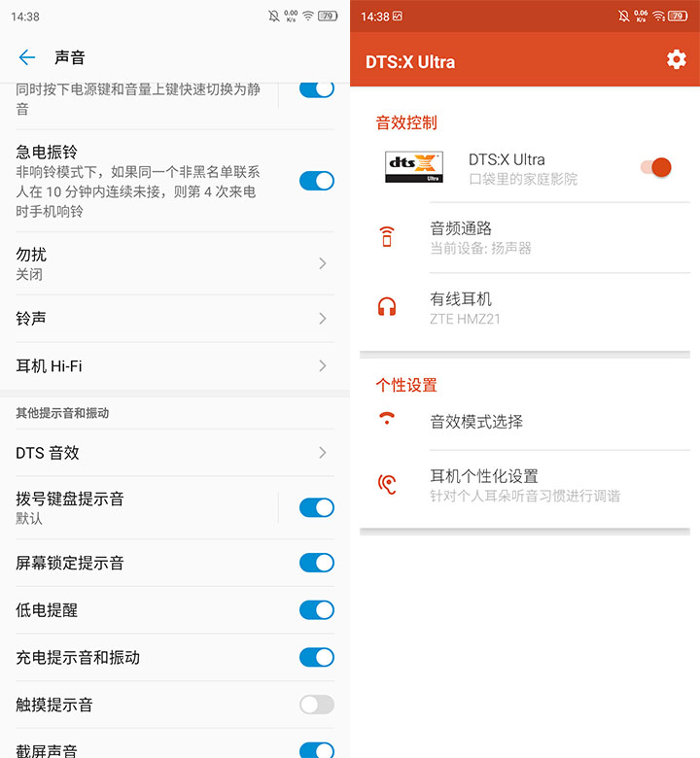
Task: Tap the 拨号键盘提示音 label
Action: [x=70, y=499]
